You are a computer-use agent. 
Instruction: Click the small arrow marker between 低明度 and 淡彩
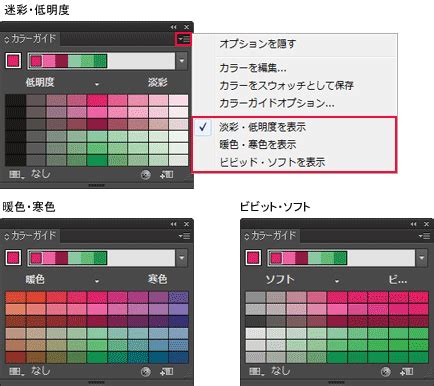97,84
